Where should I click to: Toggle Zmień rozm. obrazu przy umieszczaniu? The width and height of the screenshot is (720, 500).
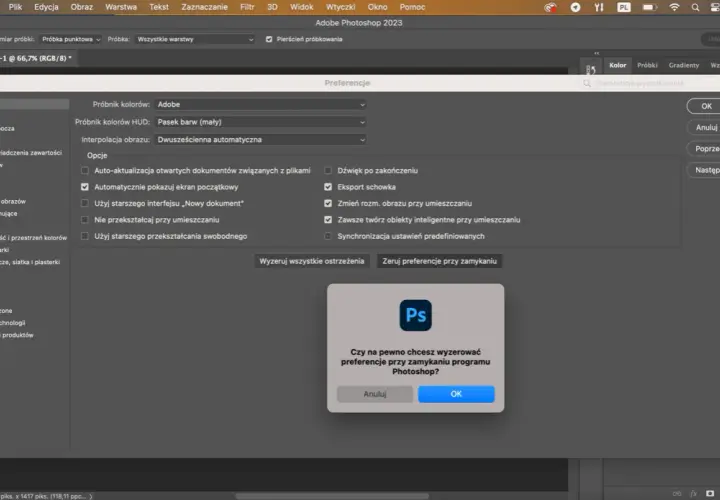point(328,203)
